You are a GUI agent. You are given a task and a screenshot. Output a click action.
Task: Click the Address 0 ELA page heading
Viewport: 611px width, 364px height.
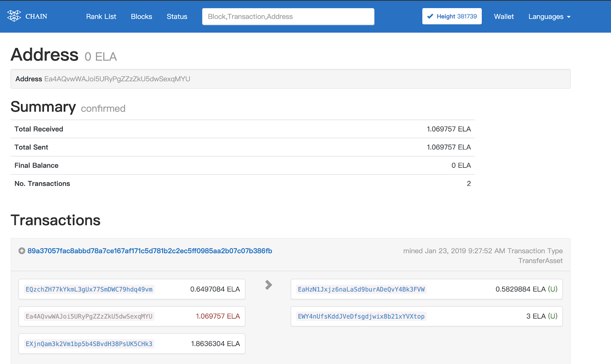pyautogui.click(x=64, y=55)
